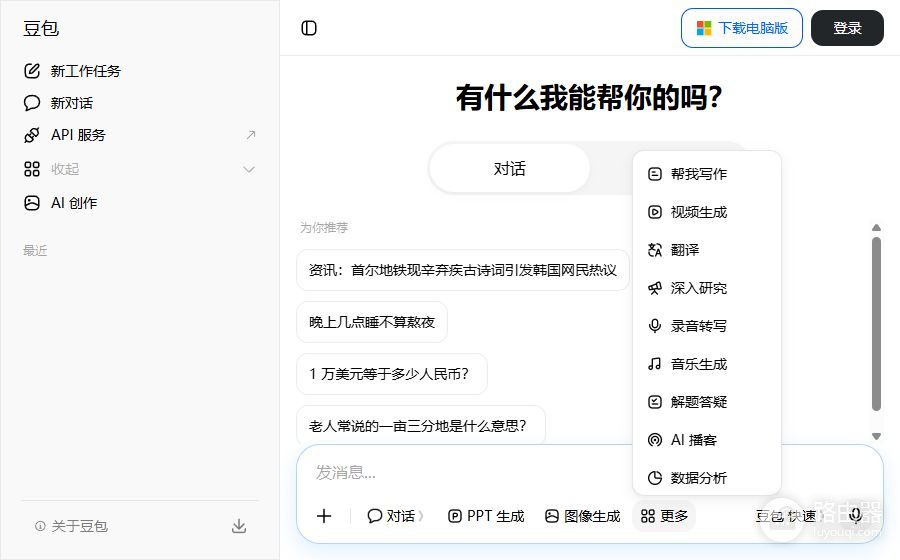The image size is (900, 560).
Task: Click the new work task edit icon
Action: coord(32,71)
